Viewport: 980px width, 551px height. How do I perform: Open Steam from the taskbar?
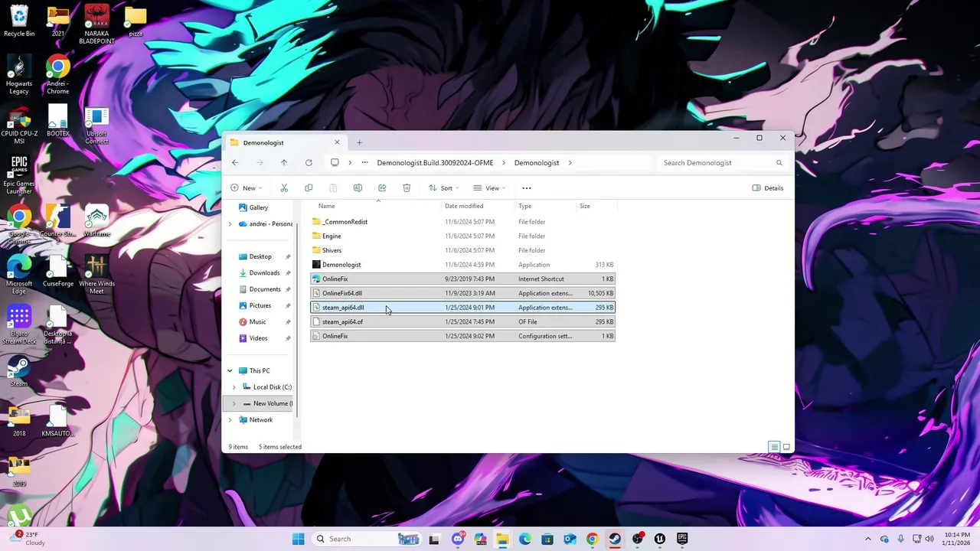tap(615, 539)
